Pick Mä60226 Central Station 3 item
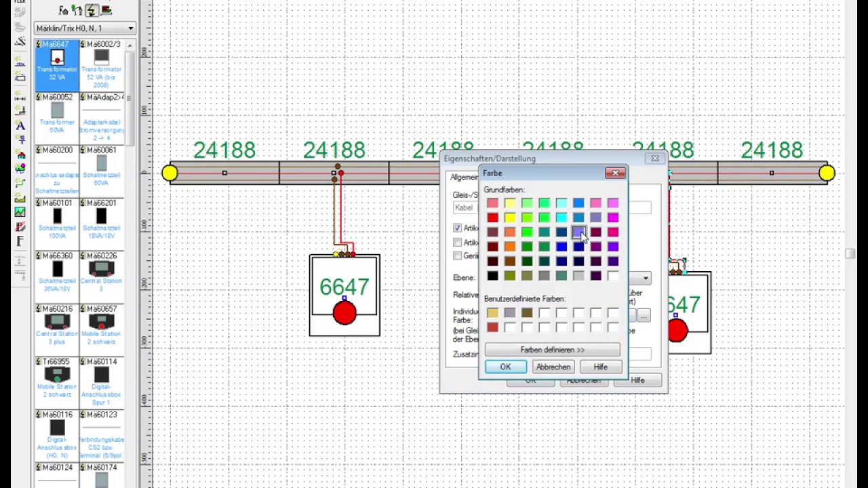The height and width of the screenshot is (488, 868). [102, 277]
